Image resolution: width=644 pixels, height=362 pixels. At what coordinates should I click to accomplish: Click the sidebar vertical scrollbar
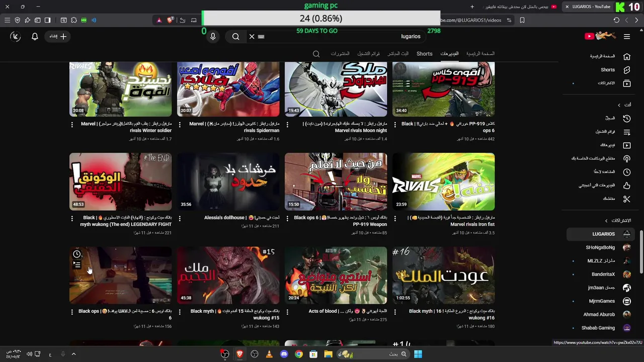(641, 252)
